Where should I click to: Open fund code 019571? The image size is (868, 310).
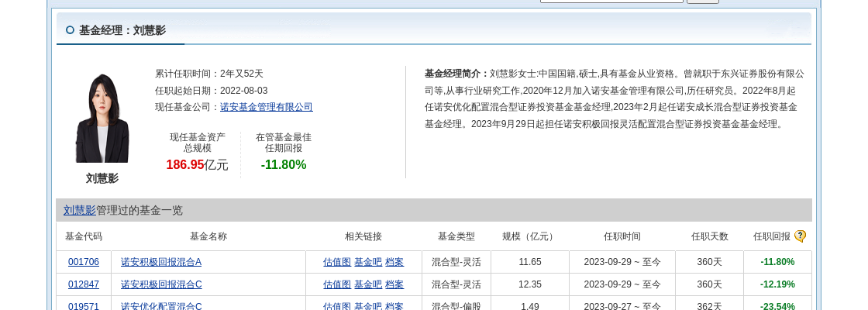coord(84,306)
